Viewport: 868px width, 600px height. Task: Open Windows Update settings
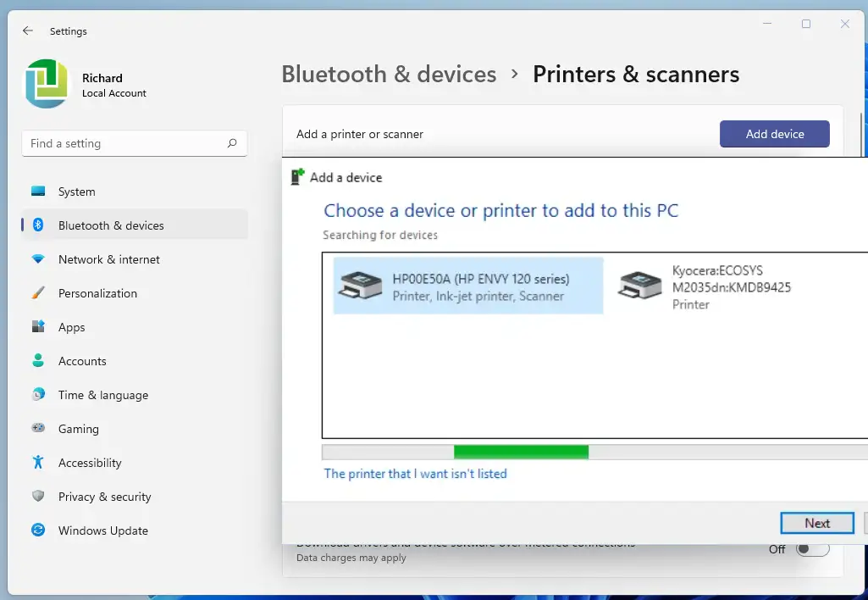[135, 531]
